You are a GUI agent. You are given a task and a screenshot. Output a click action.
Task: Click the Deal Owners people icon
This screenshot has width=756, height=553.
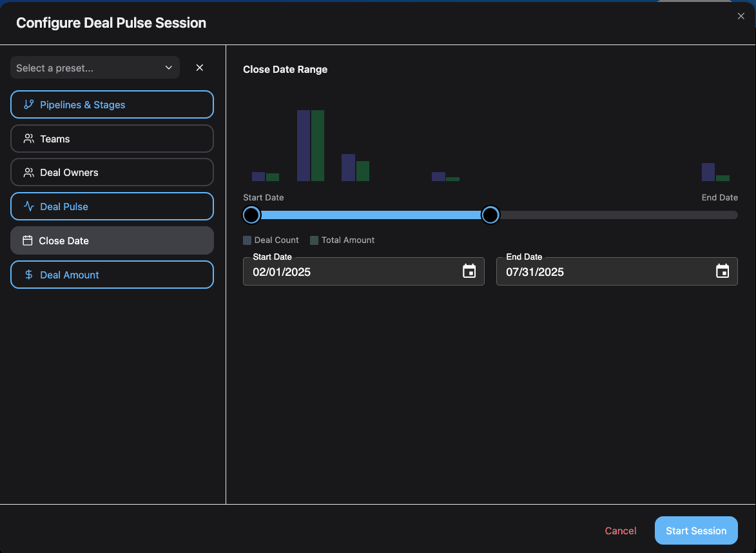[29, 172]
